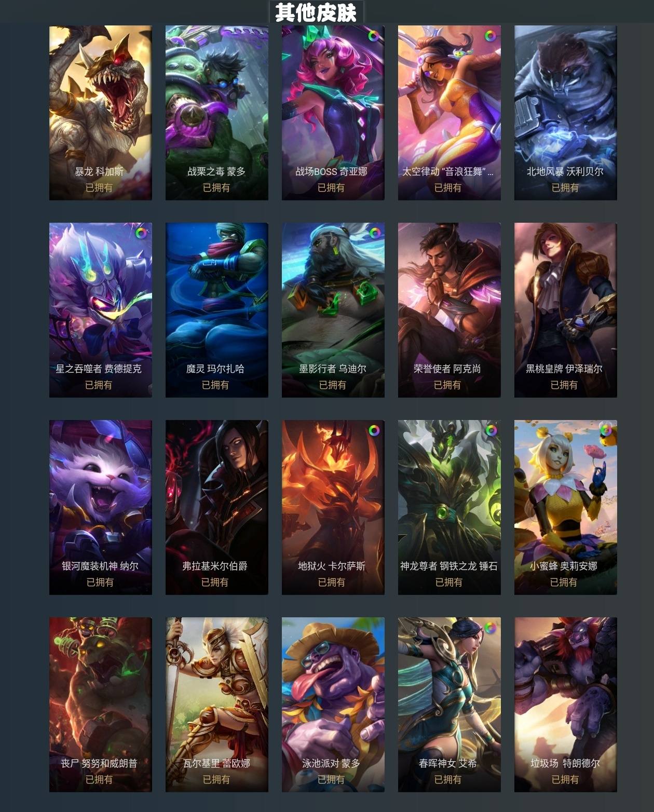Click chroma icon on 小蜜蜂 奥莉安娜 card
This screenshot has width=654, height=812.
point(606,430)
